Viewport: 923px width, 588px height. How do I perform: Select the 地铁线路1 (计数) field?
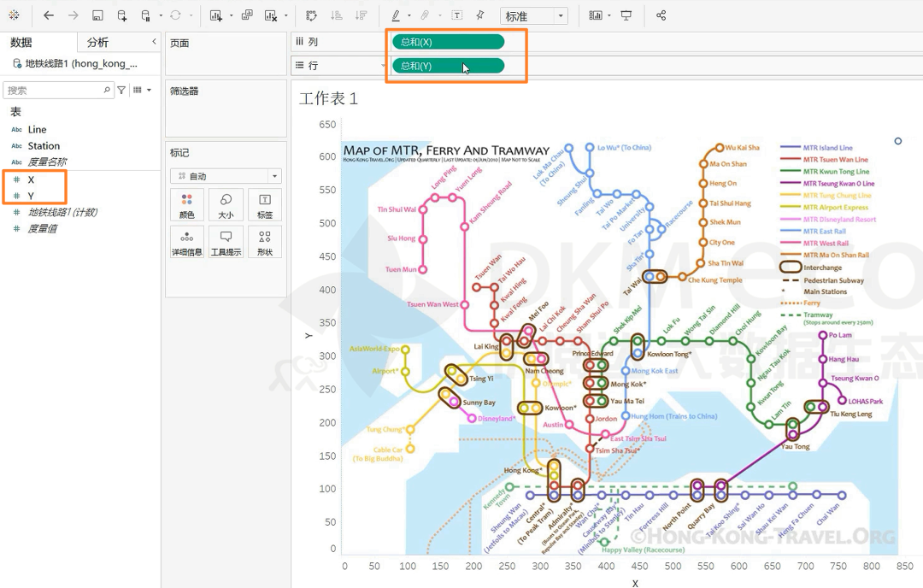(x=62, y=213)
